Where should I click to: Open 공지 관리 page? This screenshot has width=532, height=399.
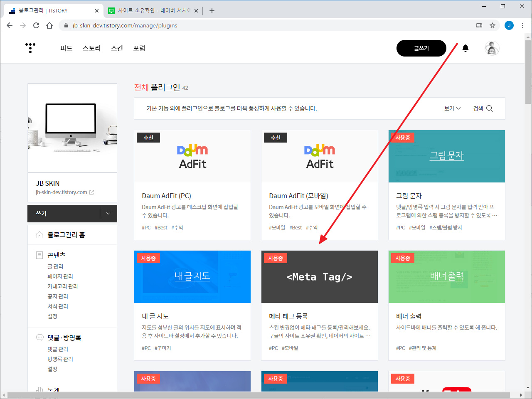58,296
